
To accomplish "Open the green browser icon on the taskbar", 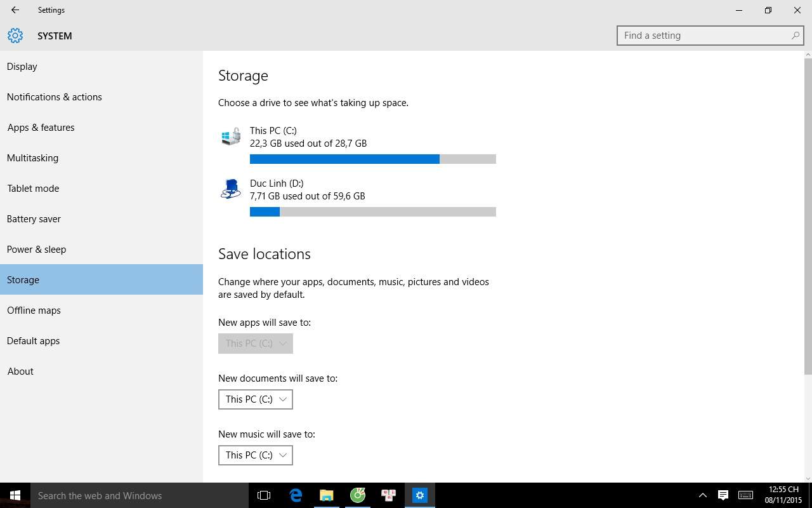I will coord(358,495).
